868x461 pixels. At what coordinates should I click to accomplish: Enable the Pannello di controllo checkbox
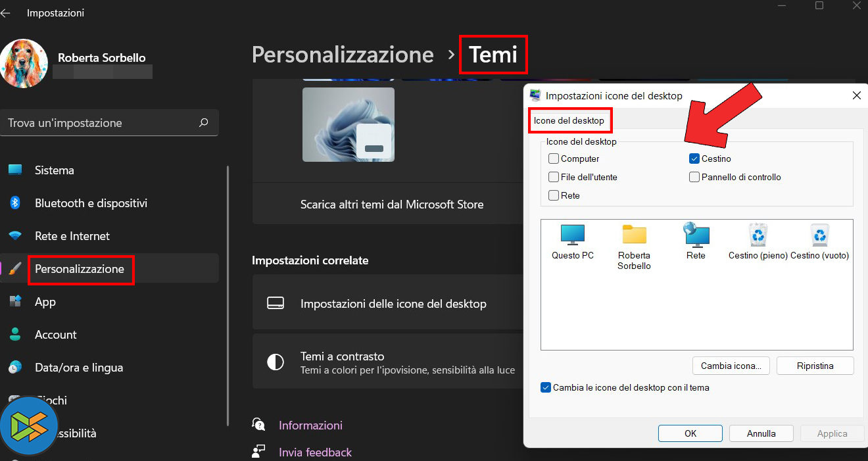click(x=694, y=177)
